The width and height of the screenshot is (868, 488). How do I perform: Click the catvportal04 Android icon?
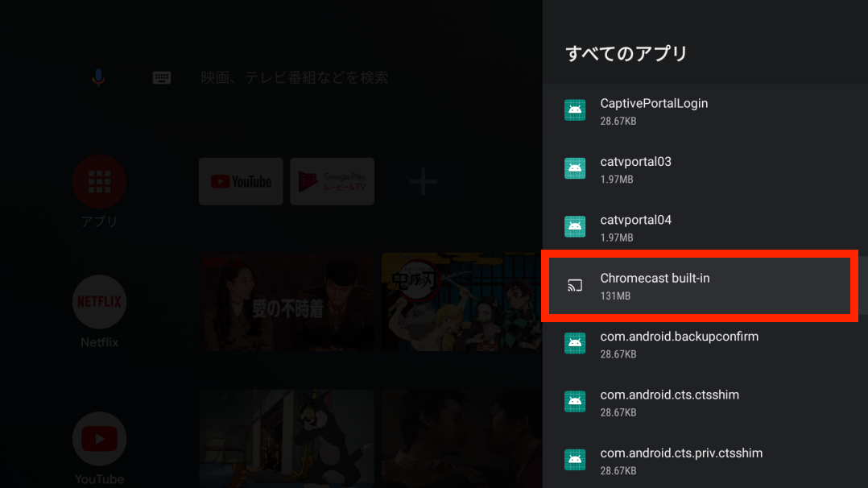click(x=575, y=226)
